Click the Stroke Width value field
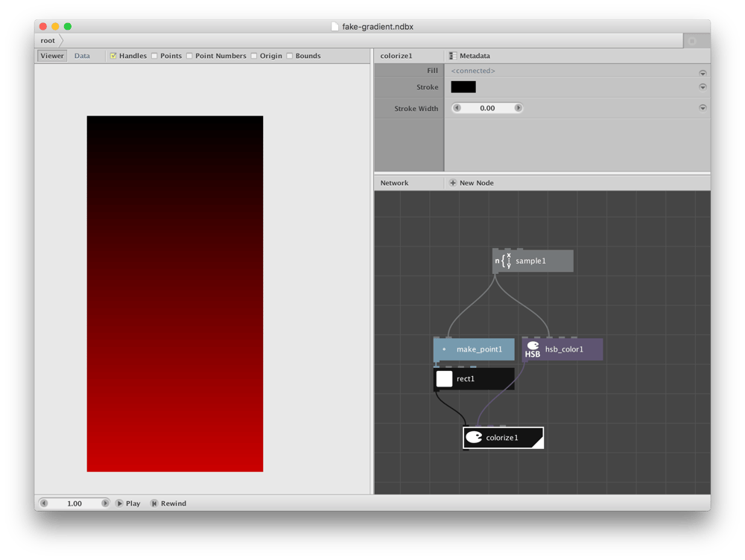 tap(487, 108)
